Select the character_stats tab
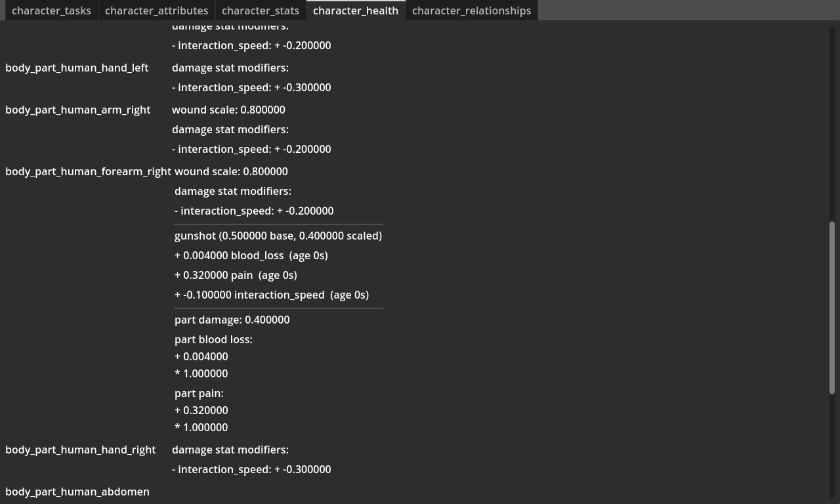The width and height of the screenshot is (840, 504). click(260, 10)
